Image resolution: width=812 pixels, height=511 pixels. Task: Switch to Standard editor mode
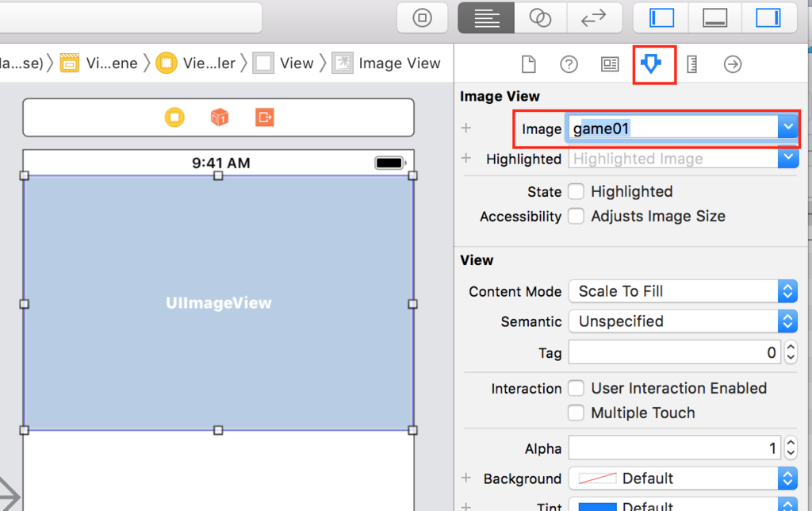(x=486, y=18)
